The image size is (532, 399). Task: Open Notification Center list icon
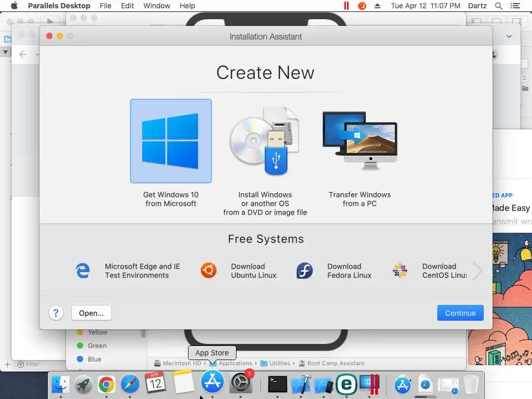point(515,6)
